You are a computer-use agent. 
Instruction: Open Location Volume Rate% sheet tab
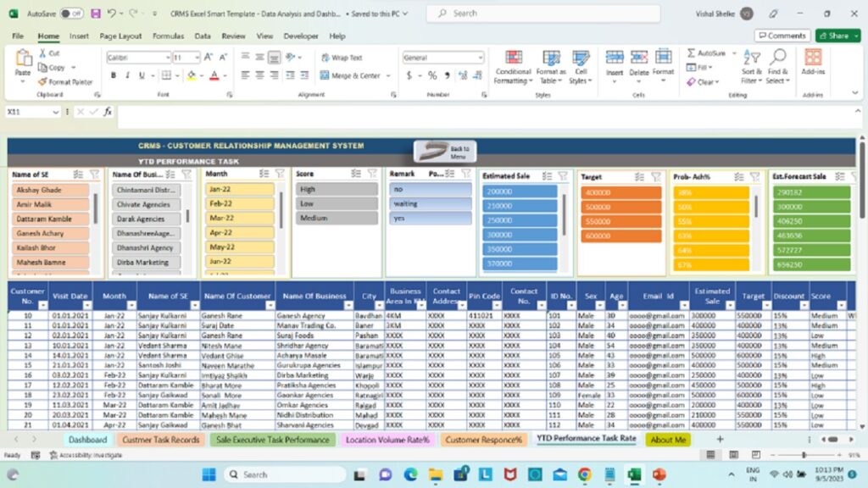(x=387, y=440)
